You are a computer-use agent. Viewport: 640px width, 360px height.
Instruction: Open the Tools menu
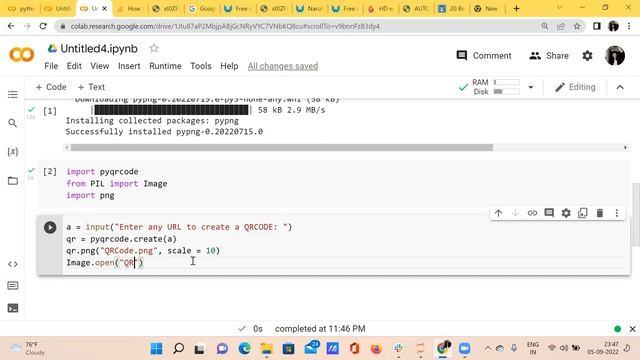(x=201, y=66)
